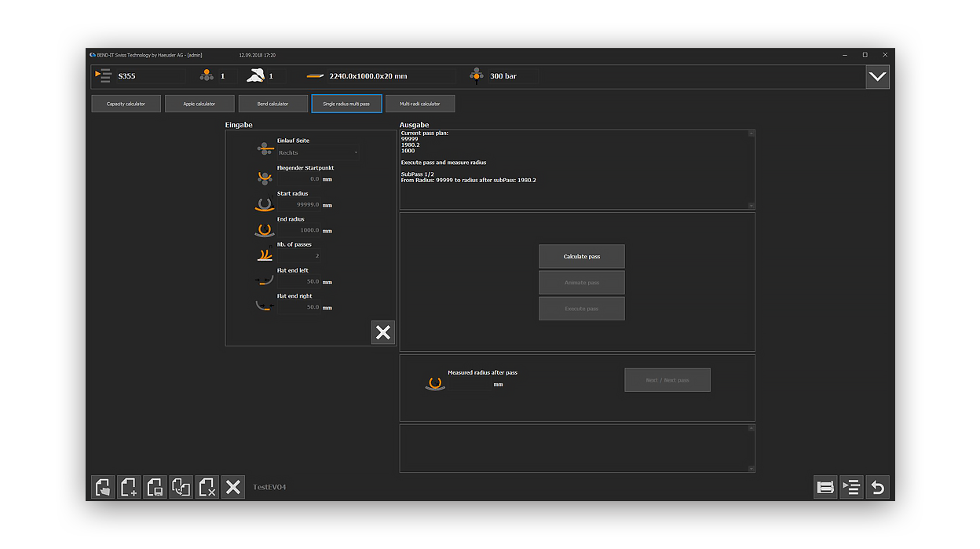Click the X button in Eingabe panel

(382, 333)
